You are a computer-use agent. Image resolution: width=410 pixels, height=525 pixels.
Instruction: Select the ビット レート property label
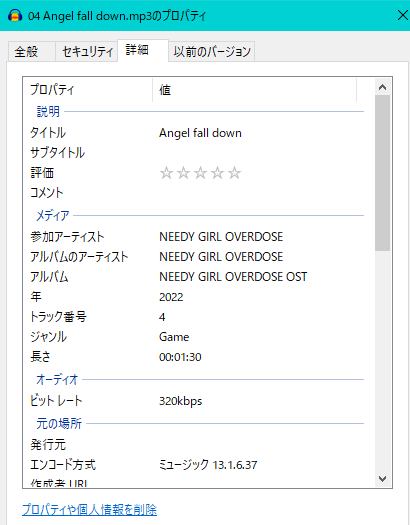coord(56,401)
